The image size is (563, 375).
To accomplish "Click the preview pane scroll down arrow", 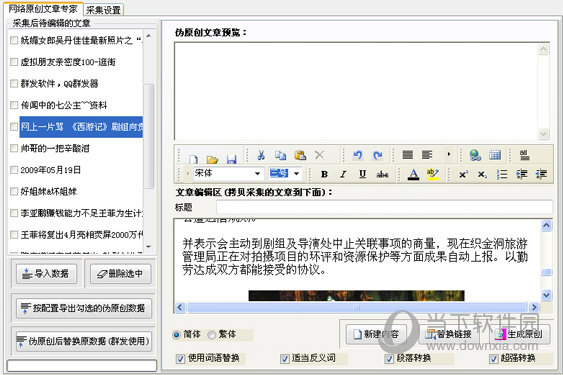I will pos(544,134).
